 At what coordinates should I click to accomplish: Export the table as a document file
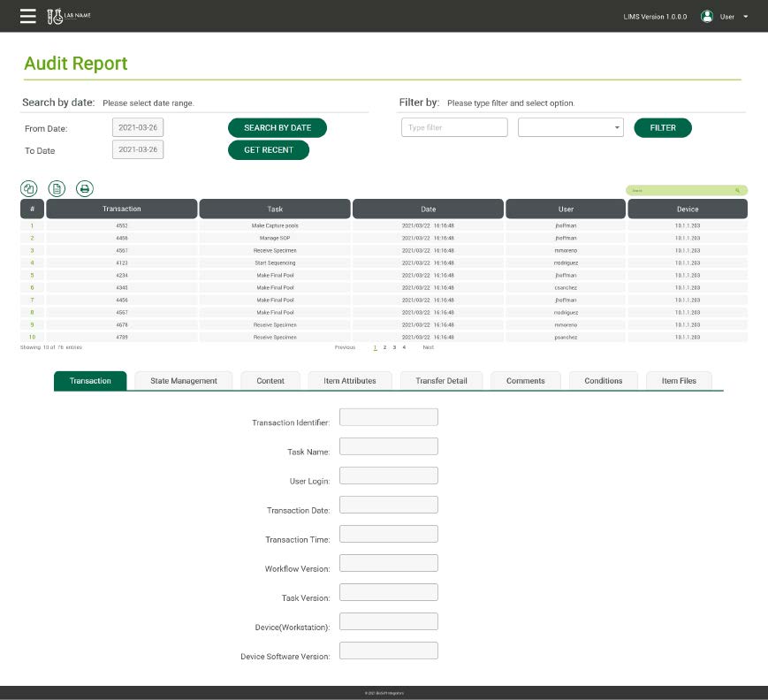coord(57,187)
